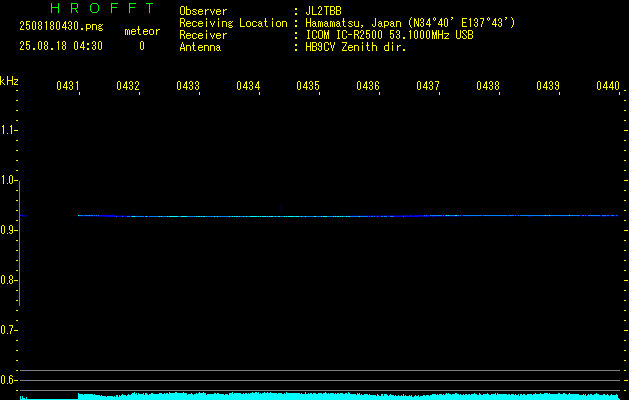Click the date stamp 25.08.18 04:30

click(x=61, y=46)
